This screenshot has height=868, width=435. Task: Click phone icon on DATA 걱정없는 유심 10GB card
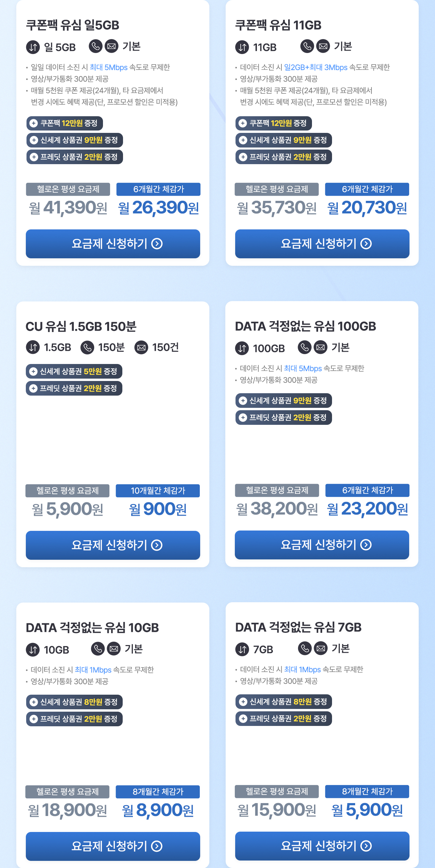pyautogui.click(x=98, y=649)
